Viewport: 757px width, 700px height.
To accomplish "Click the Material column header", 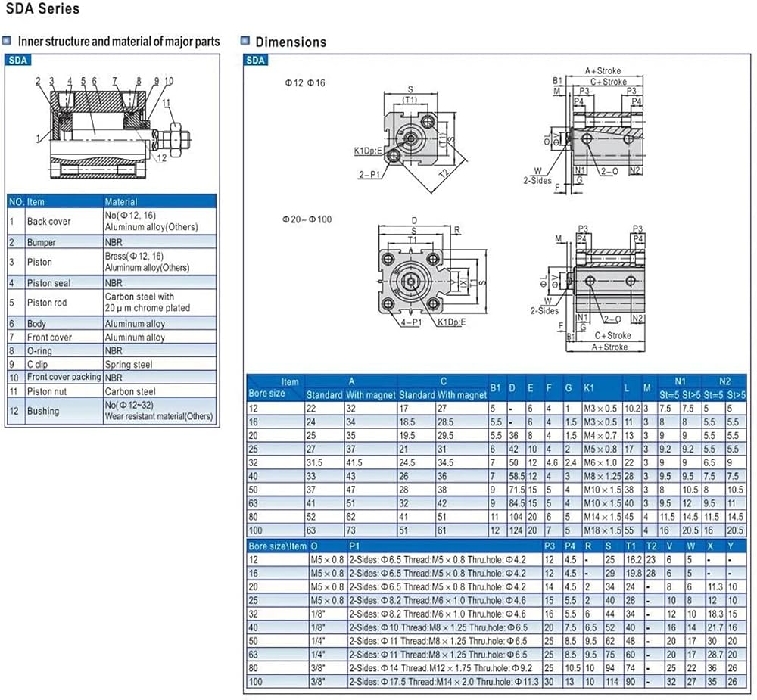I will coord(121,202).
